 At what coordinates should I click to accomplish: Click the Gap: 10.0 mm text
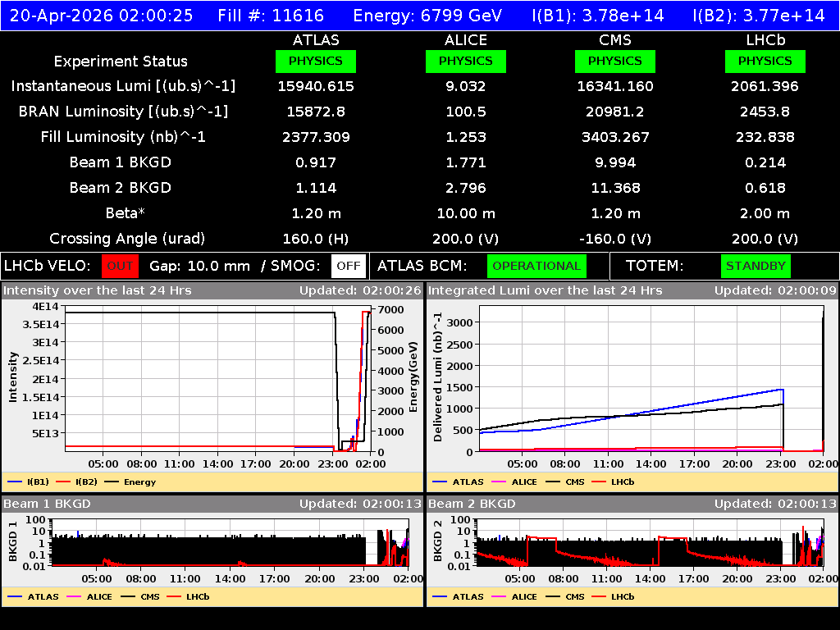click(199, 267)
